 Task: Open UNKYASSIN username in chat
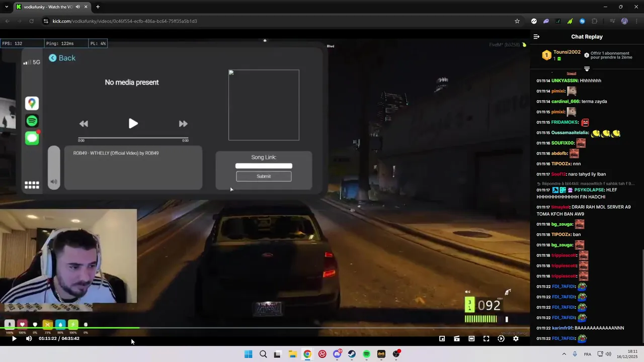pos(564,80)
